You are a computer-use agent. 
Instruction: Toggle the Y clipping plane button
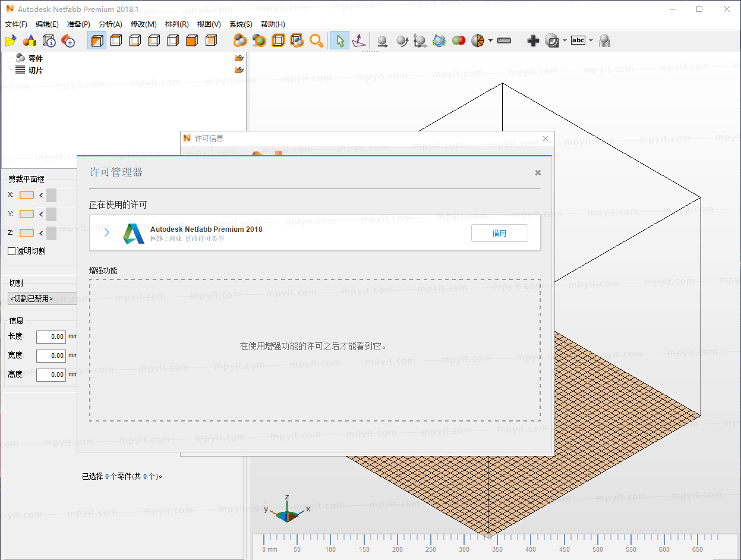pos(27,214)
